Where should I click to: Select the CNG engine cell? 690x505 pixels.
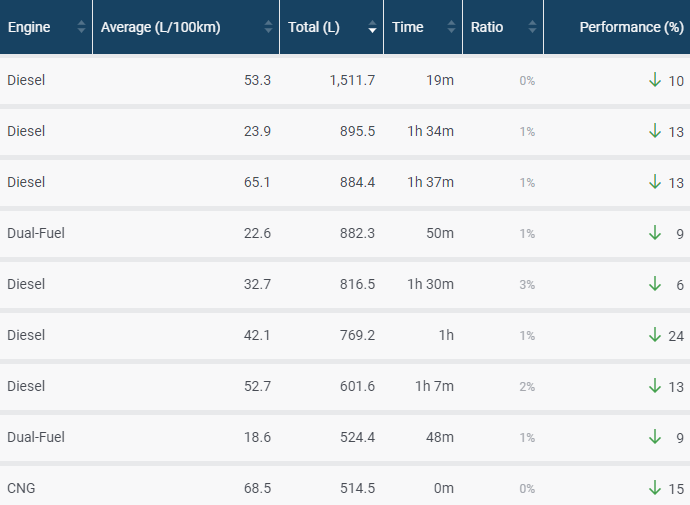coord(21,488)
